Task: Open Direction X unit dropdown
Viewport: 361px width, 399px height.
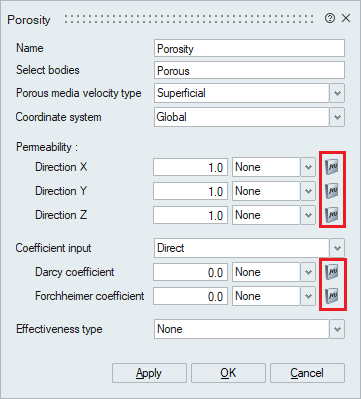Action: [x=308, y=167]
